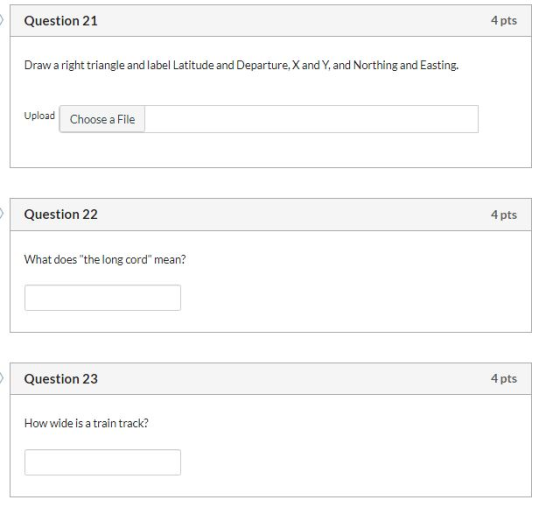Click the Question 22 heading

pos(61,214)
